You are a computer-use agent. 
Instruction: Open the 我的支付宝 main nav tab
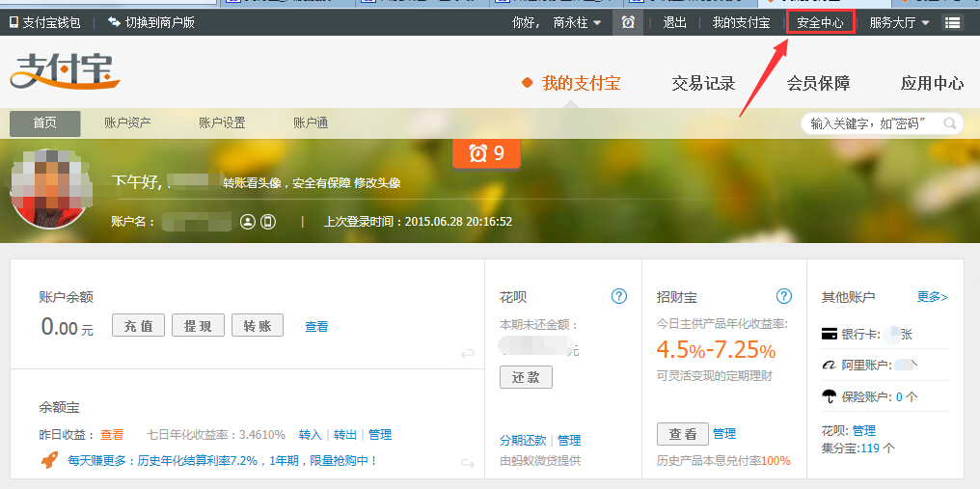click(581, 83)
